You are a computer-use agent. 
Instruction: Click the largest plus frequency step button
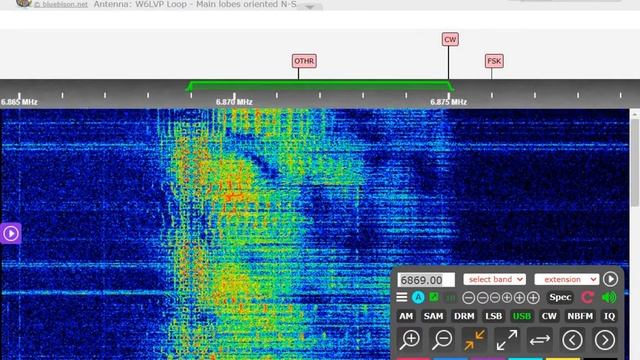(533, 298)
